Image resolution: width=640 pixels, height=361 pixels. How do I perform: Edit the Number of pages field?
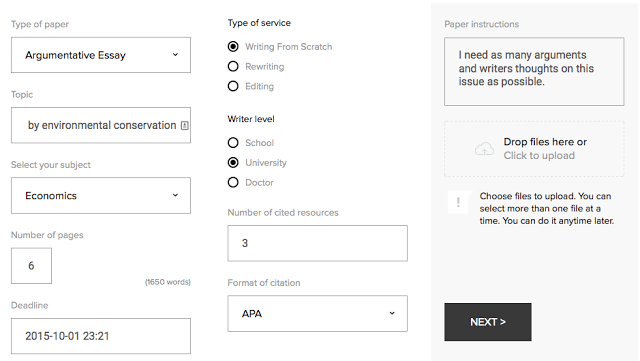(31, 266)
